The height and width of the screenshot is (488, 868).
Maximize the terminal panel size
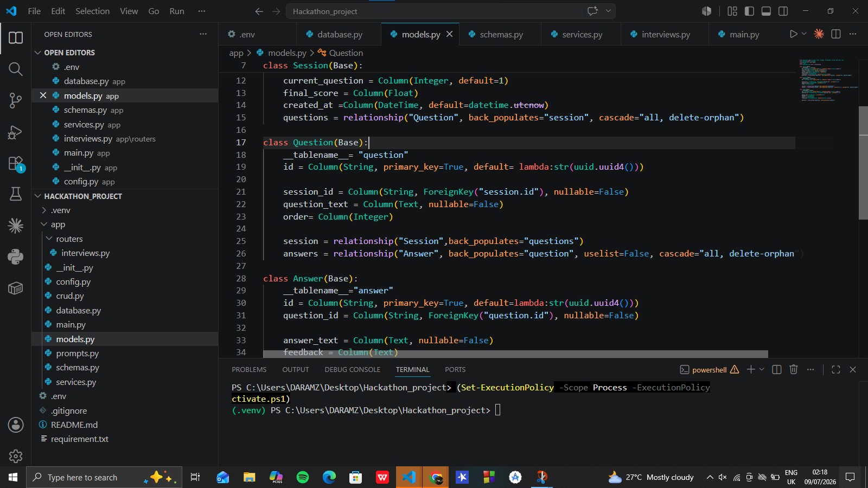836,369
